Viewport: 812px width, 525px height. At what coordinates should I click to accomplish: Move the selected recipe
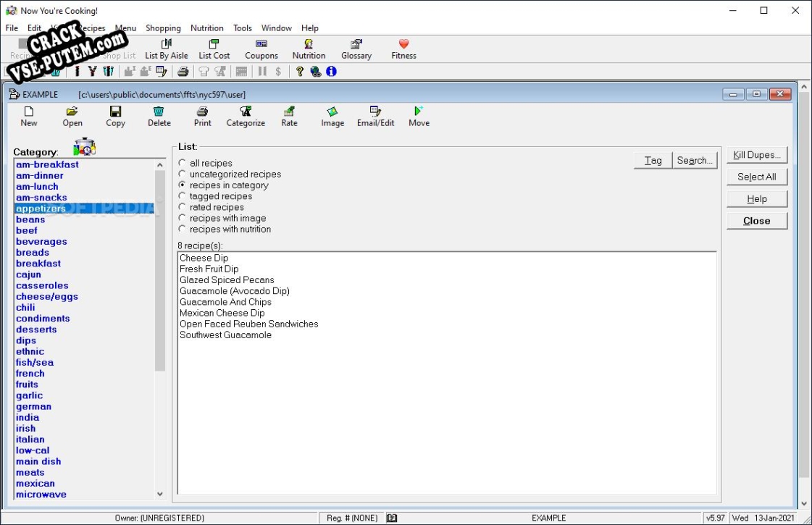[x=419, y=117]
